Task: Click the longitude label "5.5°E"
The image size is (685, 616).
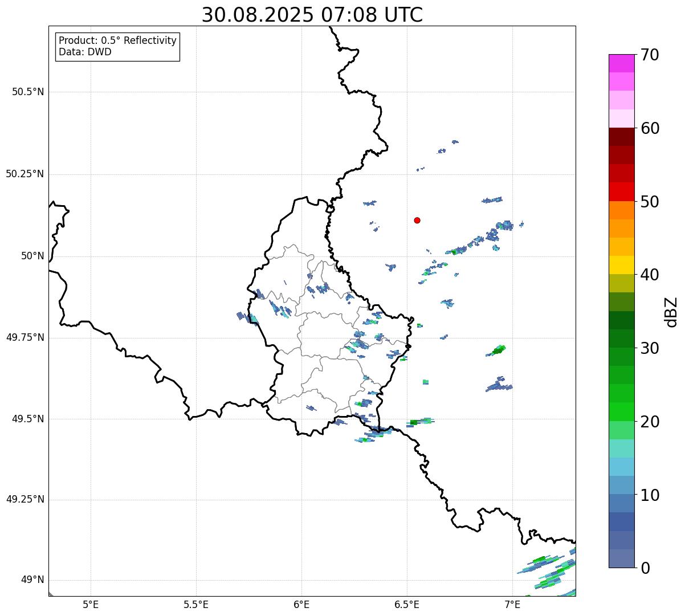Action: coord(196,604)
